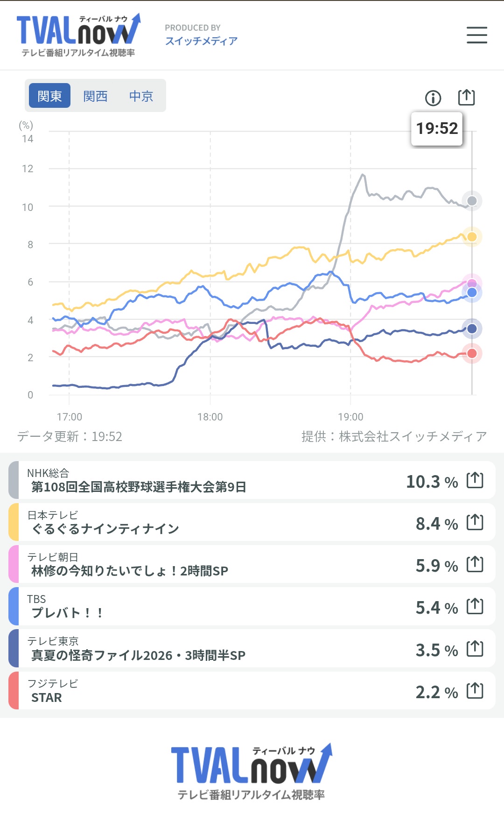Share the NHK総合 10.3% rating
Screen dimensions: 504x813
[x=475, y=480]
